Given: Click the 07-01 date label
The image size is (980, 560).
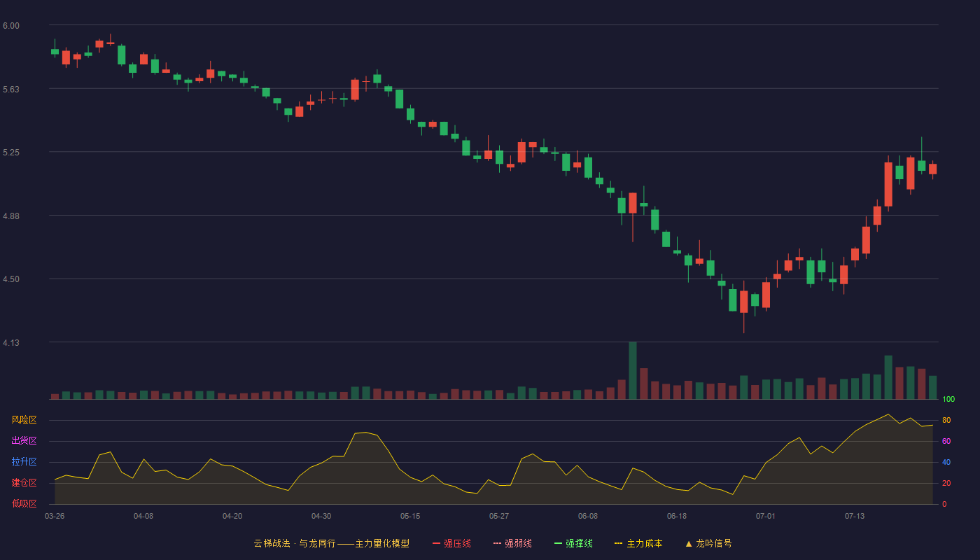Looking at the screenshot, I should [x=766, y=516].
